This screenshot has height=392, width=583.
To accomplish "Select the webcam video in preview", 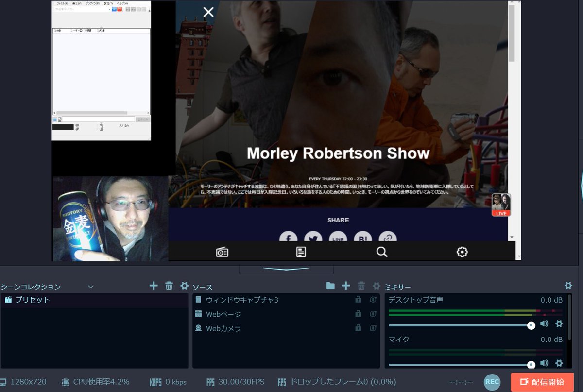I will 111,219.
